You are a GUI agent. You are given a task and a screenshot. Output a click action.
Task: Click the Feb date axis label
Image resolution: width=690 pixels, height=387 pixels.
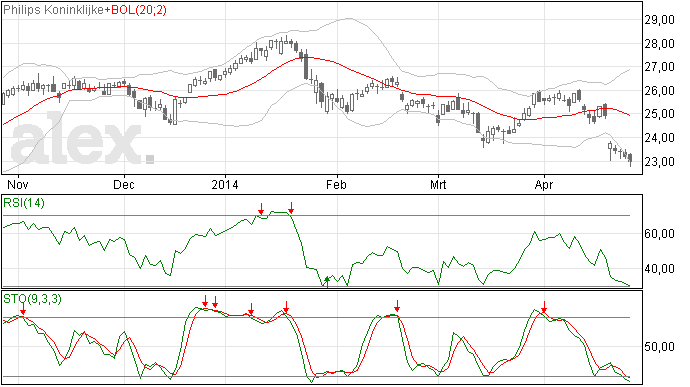click(x=337, y=184)
